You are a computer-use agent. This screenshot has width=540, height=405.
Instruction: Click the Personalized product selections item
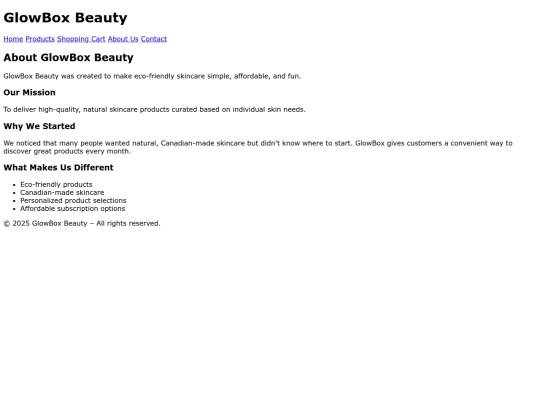pos(73,200)
